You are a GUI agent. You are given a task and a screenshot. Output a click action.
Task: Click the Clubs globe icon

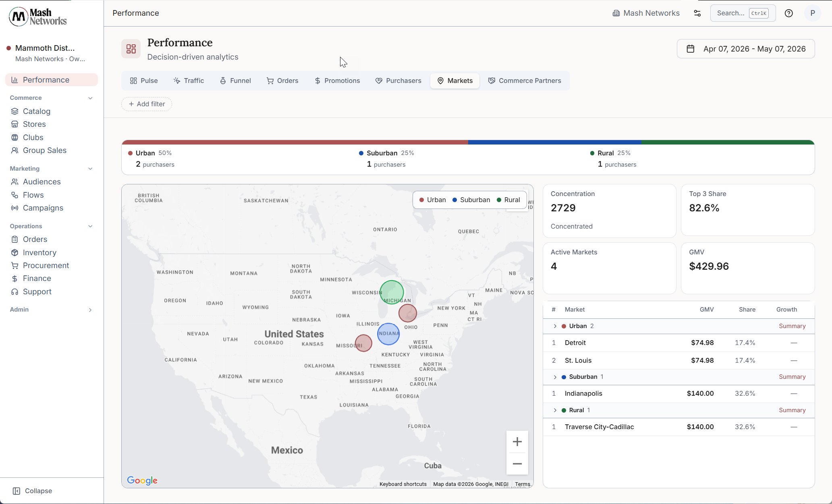15,137
